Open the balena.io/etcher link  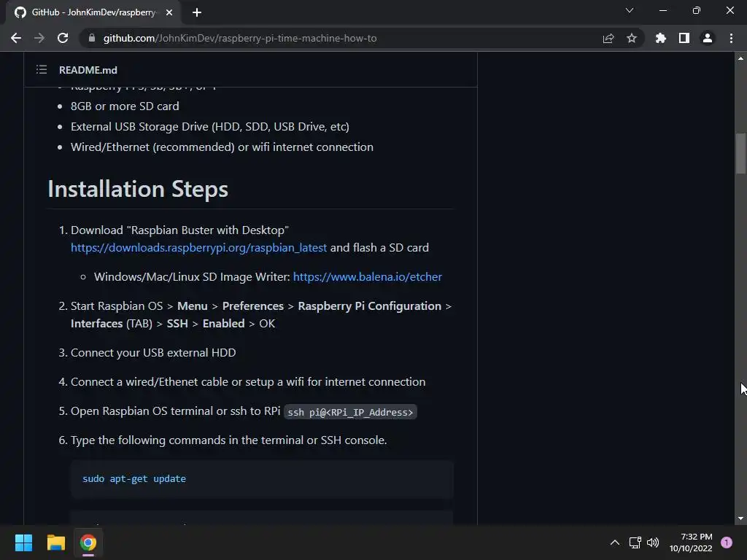(x=368, y=276)
